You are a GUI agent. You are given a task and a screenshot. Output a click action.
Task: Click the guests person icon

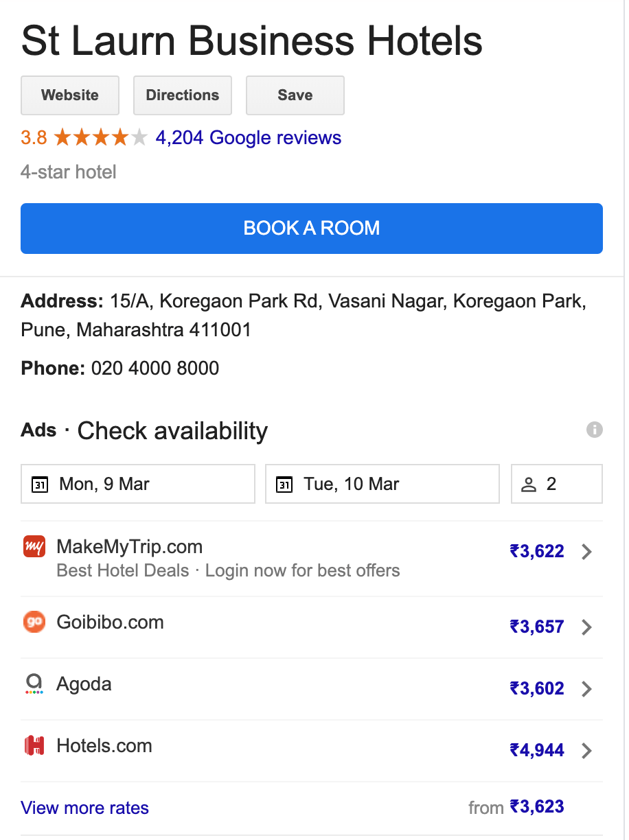(x=528, y=485)
